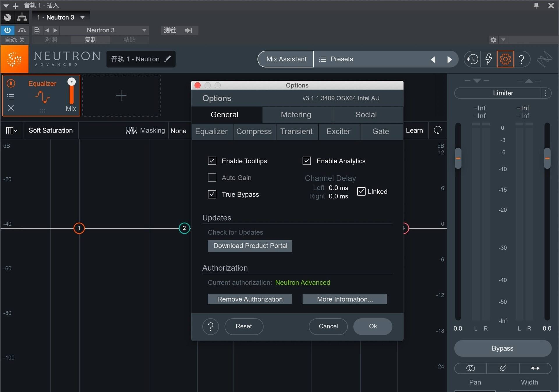The image size is (559, 392).
Task: Open Neutron help question mark icon
Action: tap(521, 59)
